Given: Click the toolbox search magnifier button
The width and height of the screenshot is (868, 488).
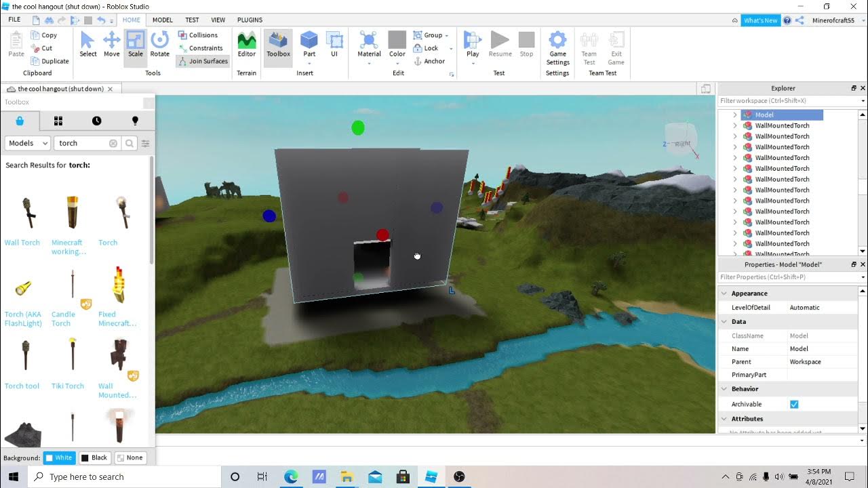Looking at the screenshot, I should pyautogui.click(x=129, y=143).
